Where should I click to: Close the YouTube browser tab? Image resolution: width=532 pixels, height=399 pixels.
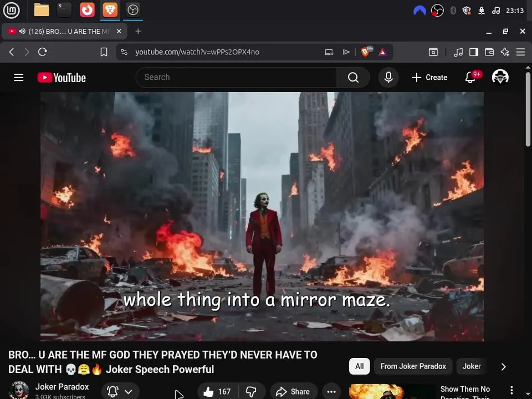[119, 31]
